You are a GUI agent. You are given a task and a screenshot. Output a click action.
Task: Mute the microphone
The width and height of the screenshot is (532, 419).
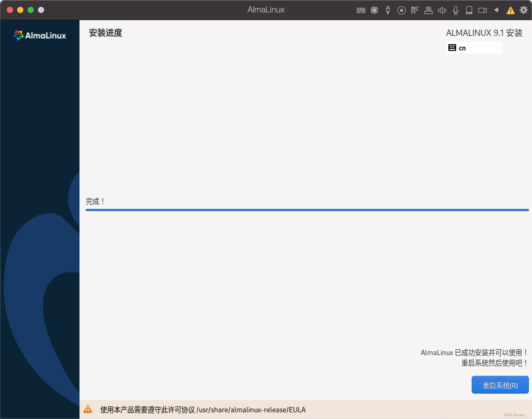(x=455, y=10)
